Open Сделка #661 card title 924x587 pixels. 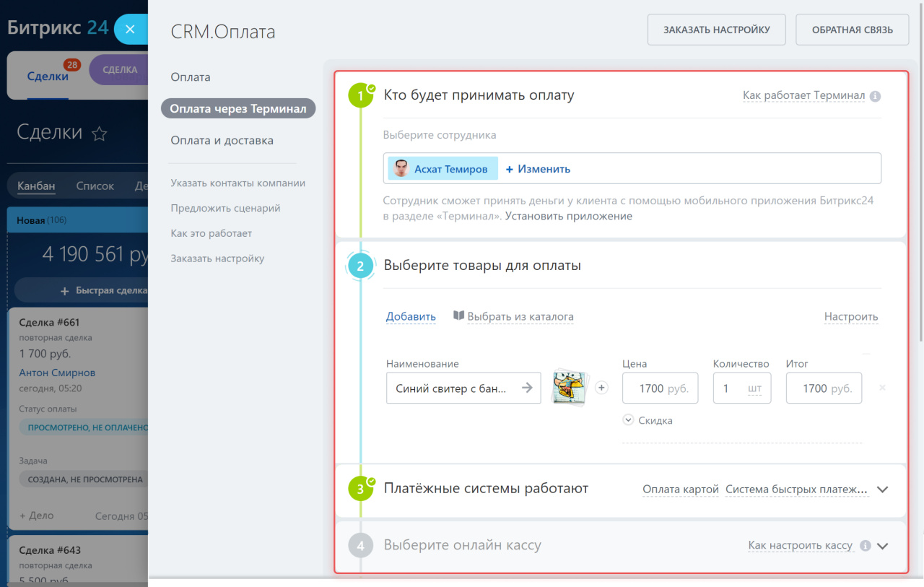tap(49, 322)
